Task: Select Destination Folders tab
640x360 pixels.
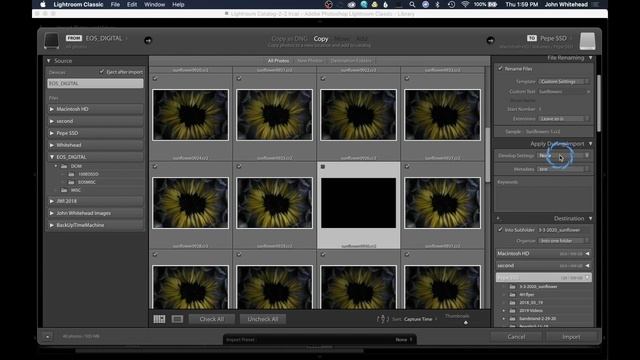Action: coord(351,61)
